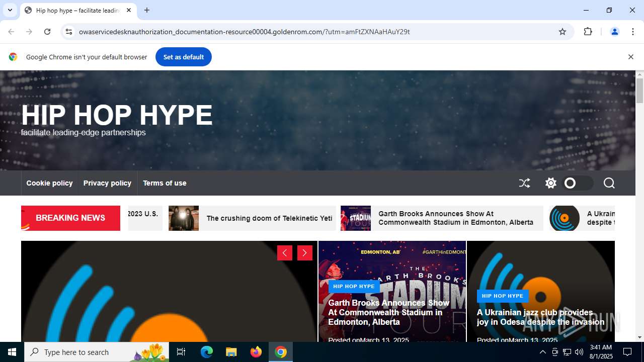Click Set as default button
Image resolution: width=644 pixels, height=362 pixels.
pos(184,57)
